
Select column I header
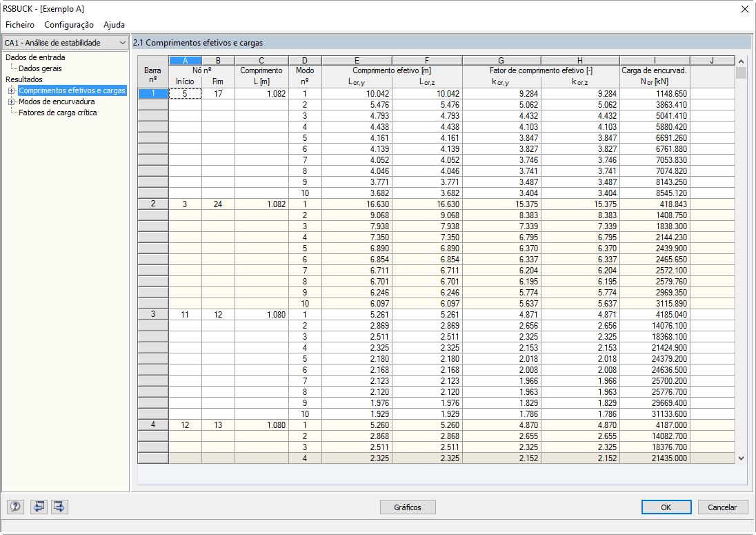[655, 60]
